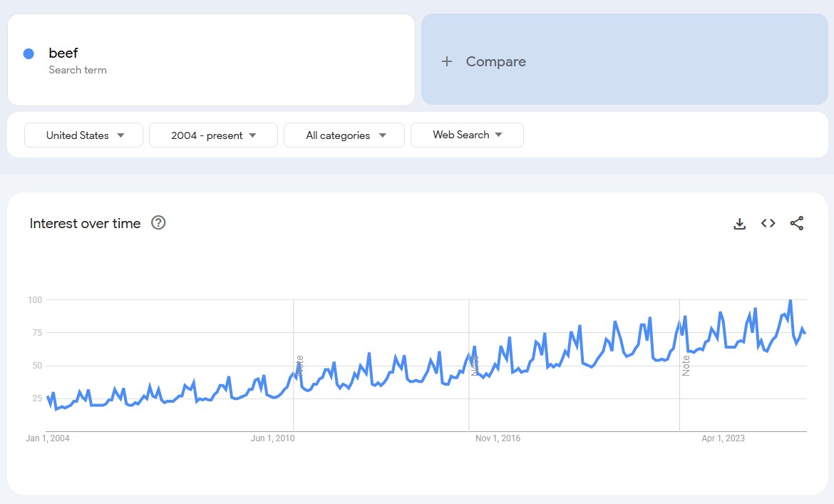Download the Interest over time data as CSV
The width and height of the screenshot is (834, 504).
(739, 224)
